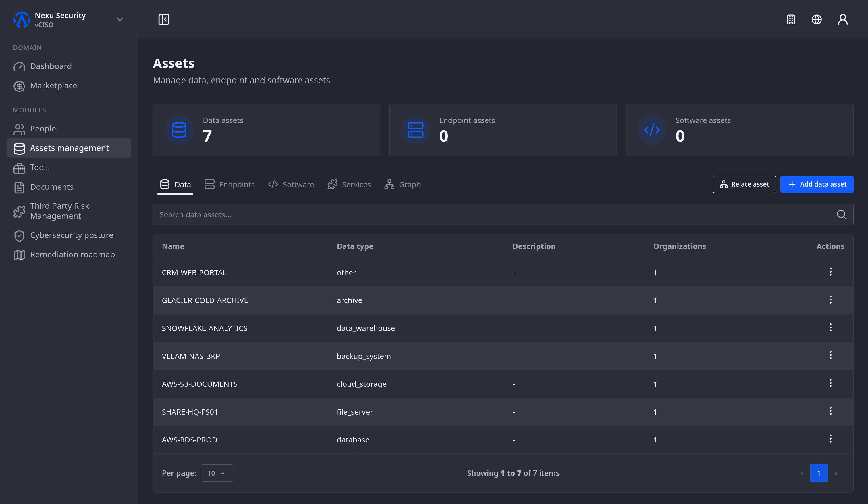Select the VEEAM-NAS-BKP asset name
This screenshot has height=504, width=868.
click(x=191, y=356)
